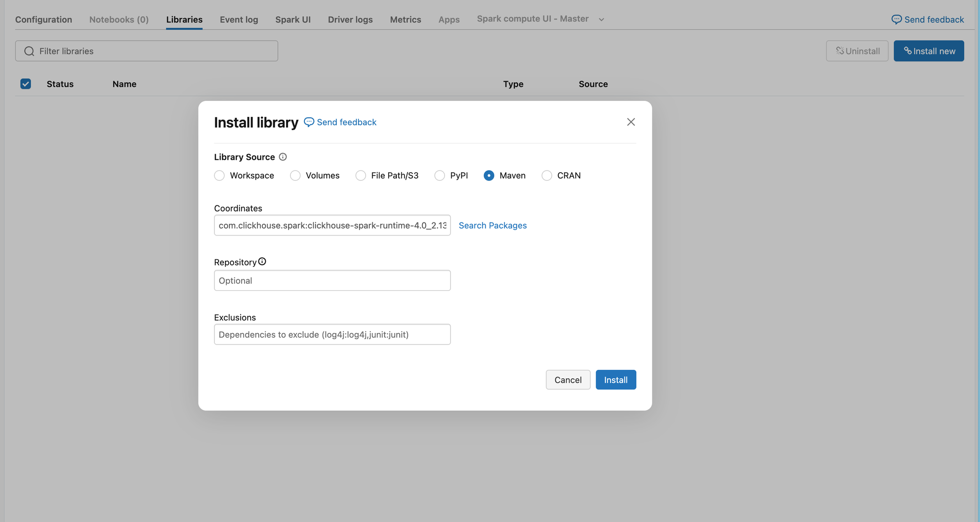Screen dimensions: 980x522
Task: Click the Install button
Action: click(616, 379)
